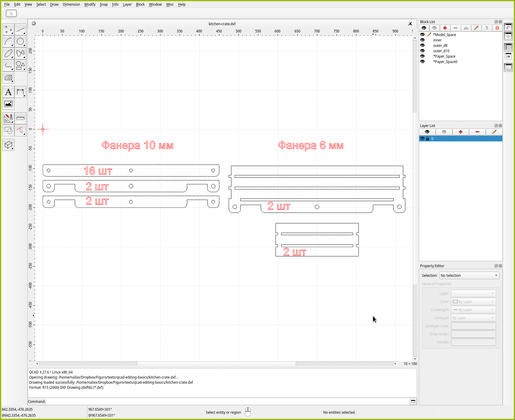Screen dimensions: 515x420
Task: Select the Line drawing tool
Action: click(x=20, y=30)
